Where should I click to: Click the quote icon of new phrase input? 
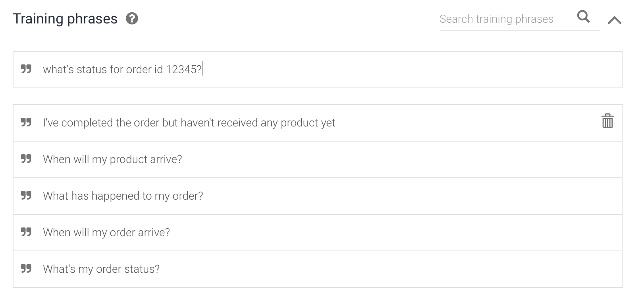pos(26,69)
